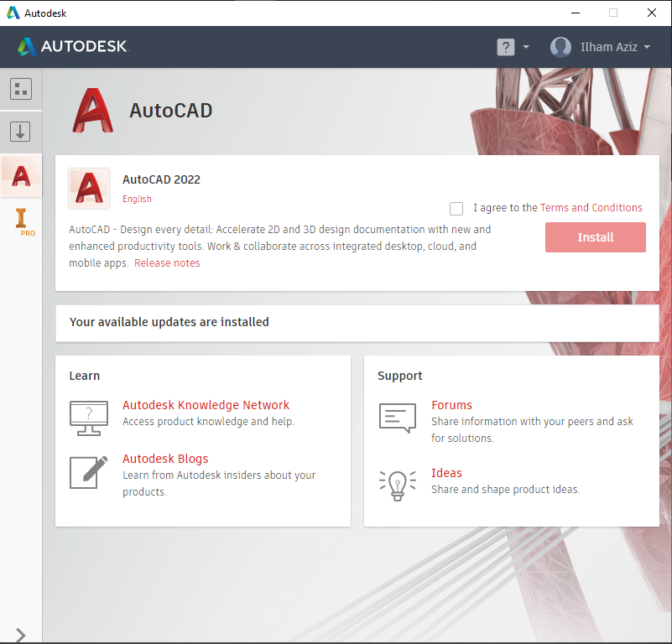The image size is (672, 644).
Task: Tick the agree to Terms checkbox
Action: [456, 209]
